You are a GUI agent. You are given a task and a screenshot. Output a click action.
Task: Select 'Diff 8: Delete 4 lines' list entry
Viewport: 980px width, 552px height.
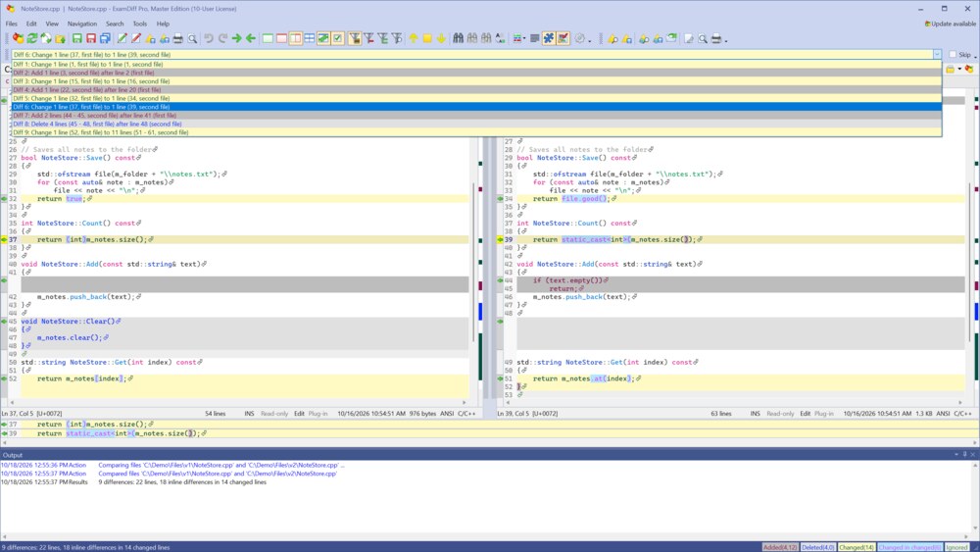click(x=476, y=124)
